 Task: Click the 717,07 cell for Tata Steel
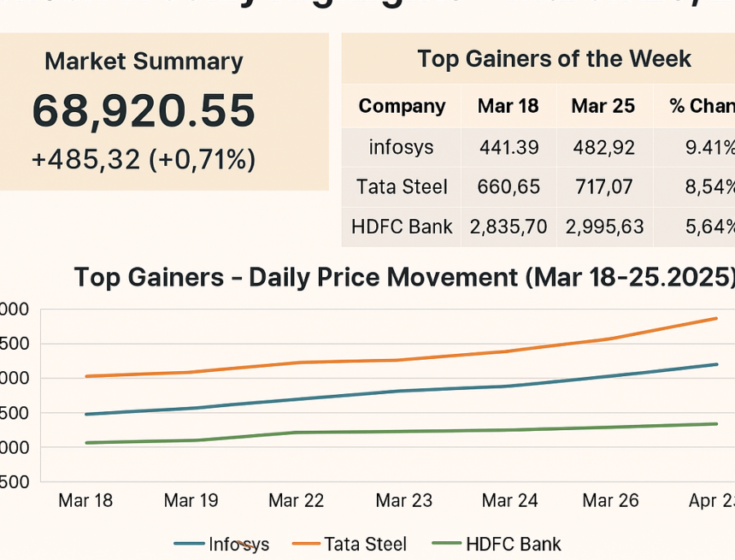coord(603,187)
